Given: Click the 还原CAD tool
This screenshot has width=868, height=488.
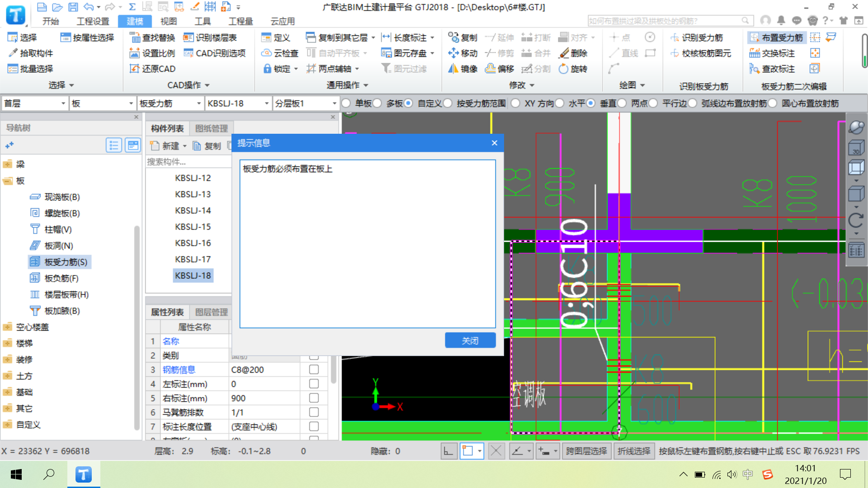Looking at the screenshot, I should [152, 69].
